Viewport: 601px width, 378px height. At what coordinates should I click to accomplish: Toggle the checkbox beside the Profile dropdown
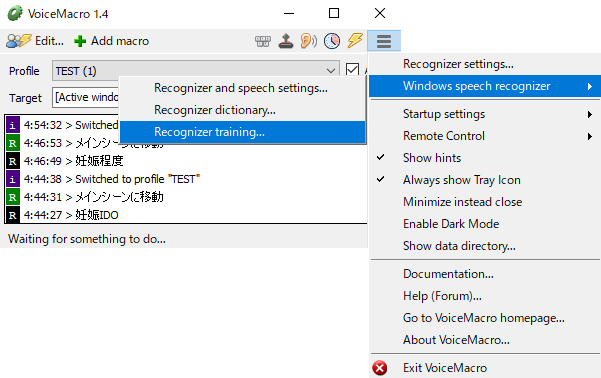pos(352,70)
